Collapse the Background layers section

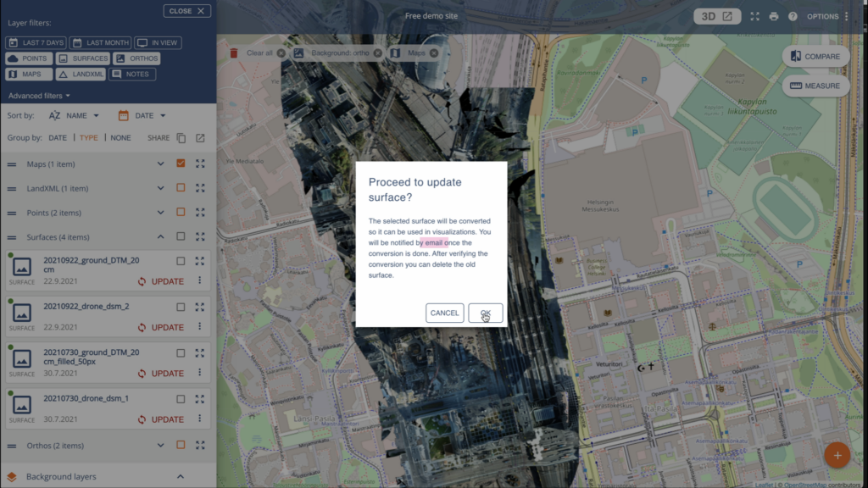point(181,476)
